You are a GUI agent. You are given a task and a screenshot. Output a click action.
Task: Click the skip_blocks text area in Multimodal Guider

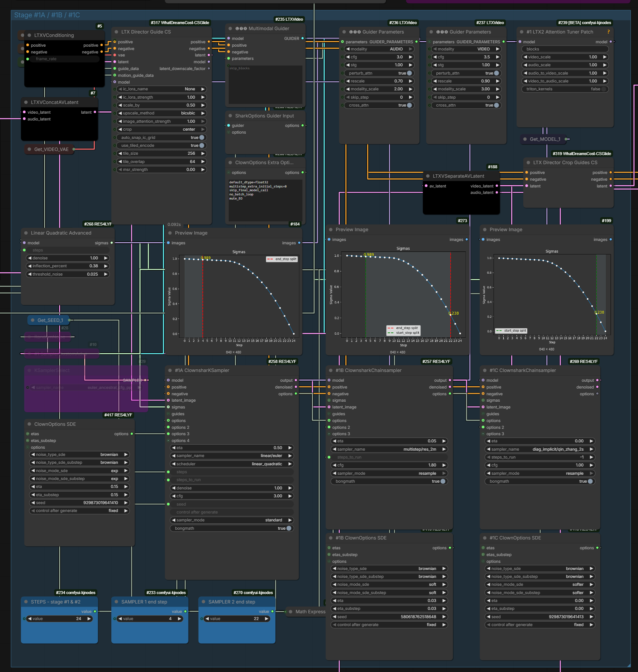266,85
